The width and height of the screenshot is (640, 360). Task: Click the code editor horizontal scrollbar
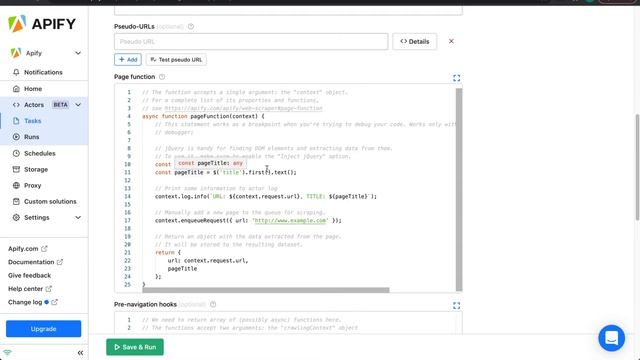click(266, 290)
